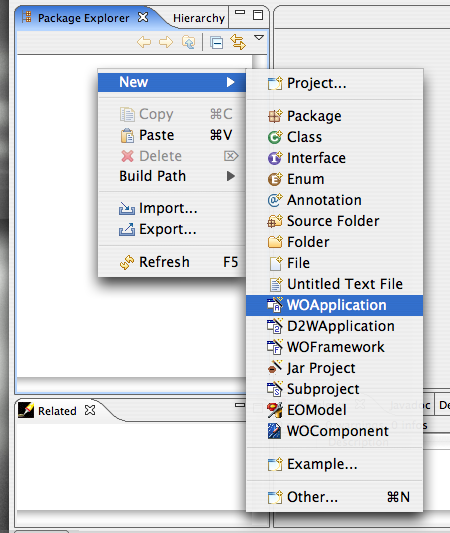This screenshot has width=450, height=533.
Task: Choose Example... in the New submenu
Action: (x=334, y=464)
